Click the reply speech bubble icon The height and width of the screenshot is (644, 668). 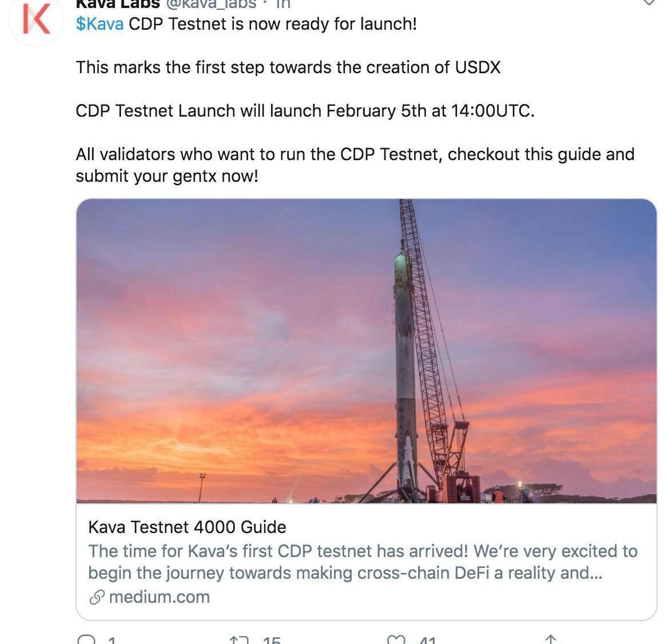(x=86, y=640)
